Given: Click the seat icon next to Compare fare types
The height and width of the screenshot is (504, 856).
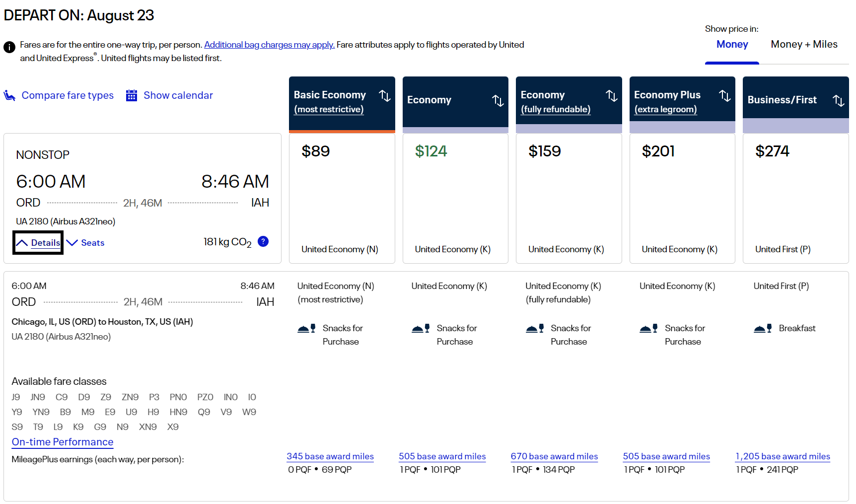Looking at the screenshot, I should pos(9,95).
